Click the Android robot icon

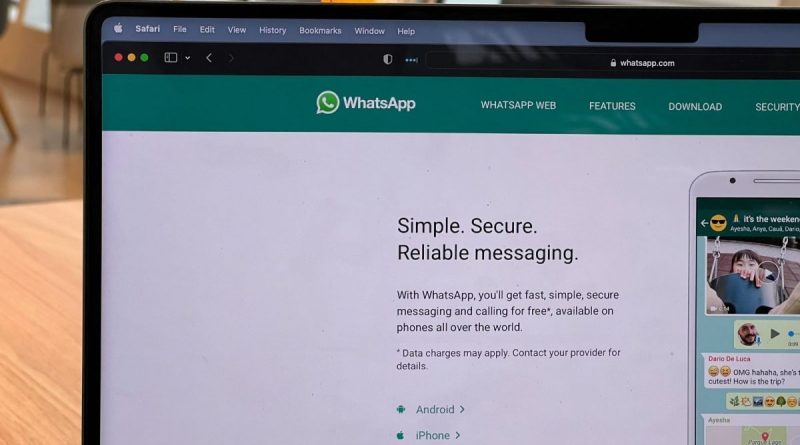pos(401,409)
